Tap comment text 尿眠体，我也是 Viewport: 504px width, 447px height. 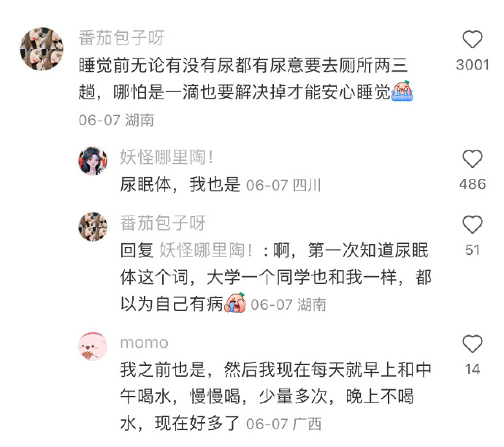pyautogui.click(x=180, y=185)
